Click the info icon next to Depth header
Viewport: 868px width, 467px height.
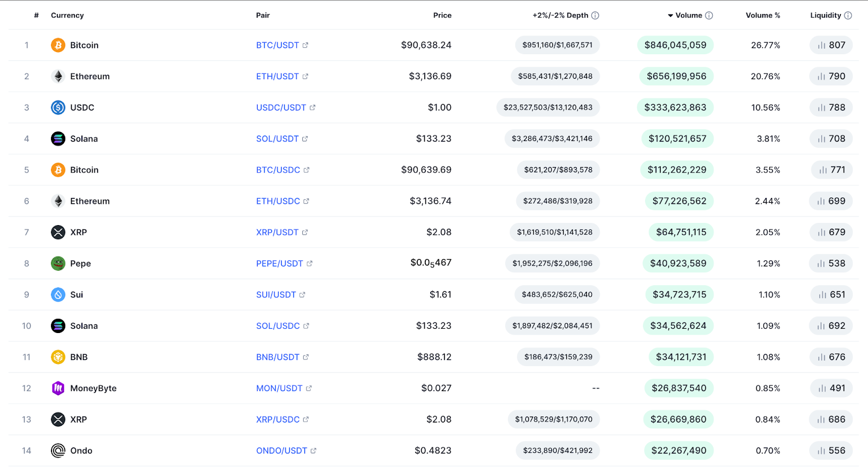click(x=595, y=15)
